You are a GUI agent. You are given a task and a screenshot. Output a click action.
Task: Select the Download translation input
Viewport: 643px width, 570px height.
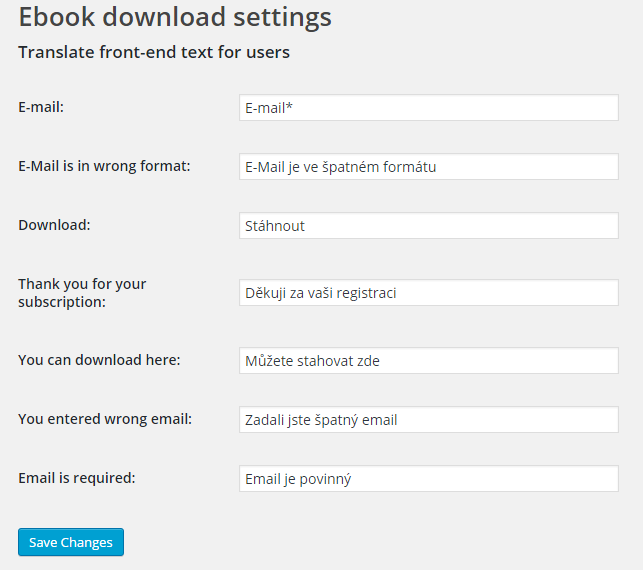point(428,226)
